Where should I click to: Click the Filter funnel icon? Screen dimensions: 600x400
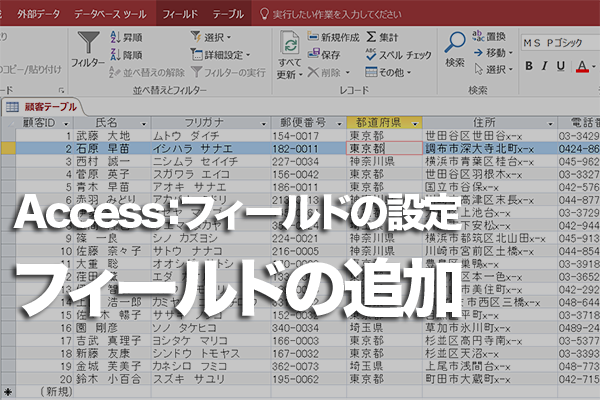88,43
